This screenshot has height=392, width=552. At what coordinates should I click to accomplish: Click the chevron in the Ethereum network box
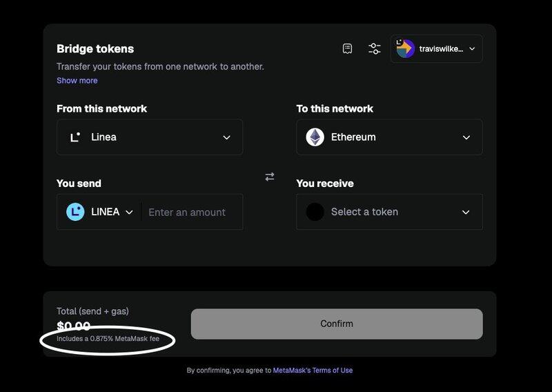[x=466, y=137]
